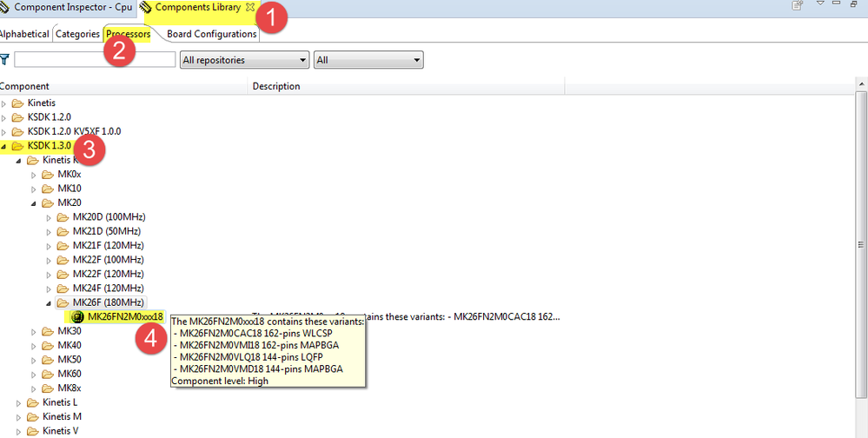
Task: Click the folder icon beside MK21F (120MHz)
Action: 63,246
